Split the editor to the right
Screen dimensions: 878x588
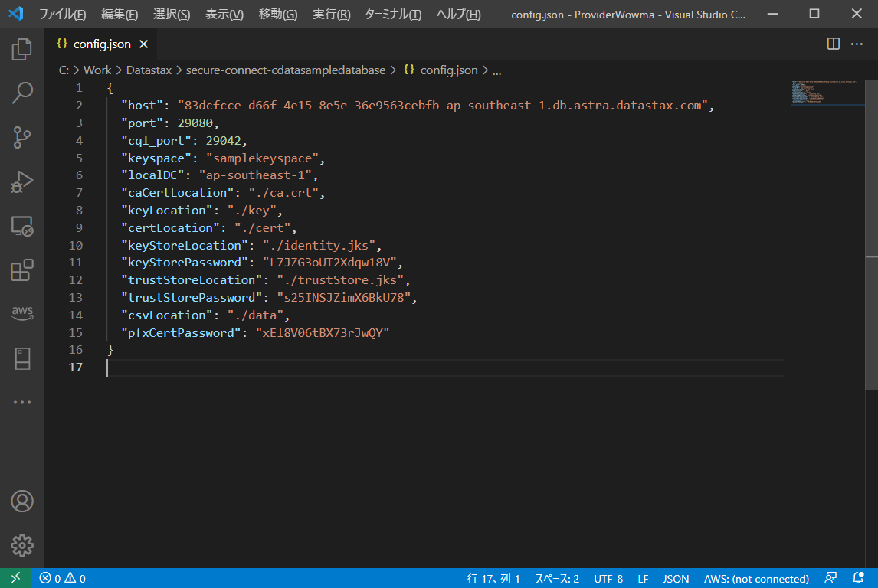pos(834,44)
